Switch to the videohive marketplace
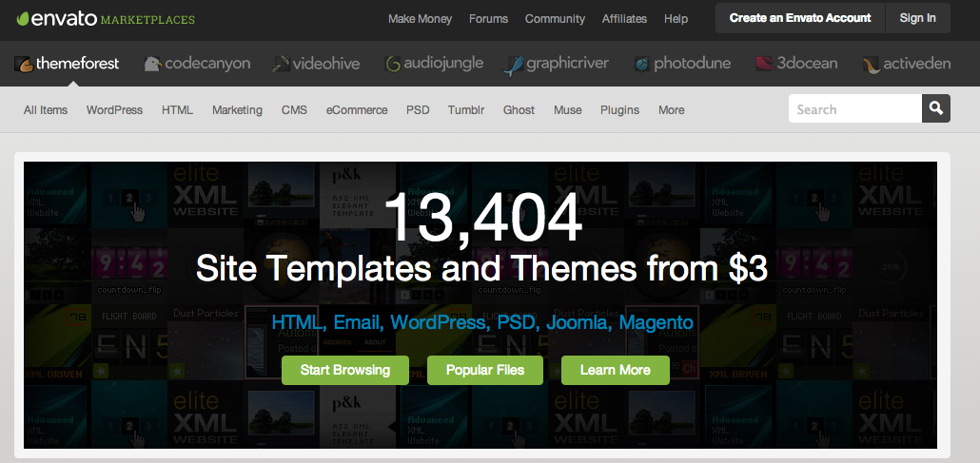 pyautogui.click(x=326, y=63)
